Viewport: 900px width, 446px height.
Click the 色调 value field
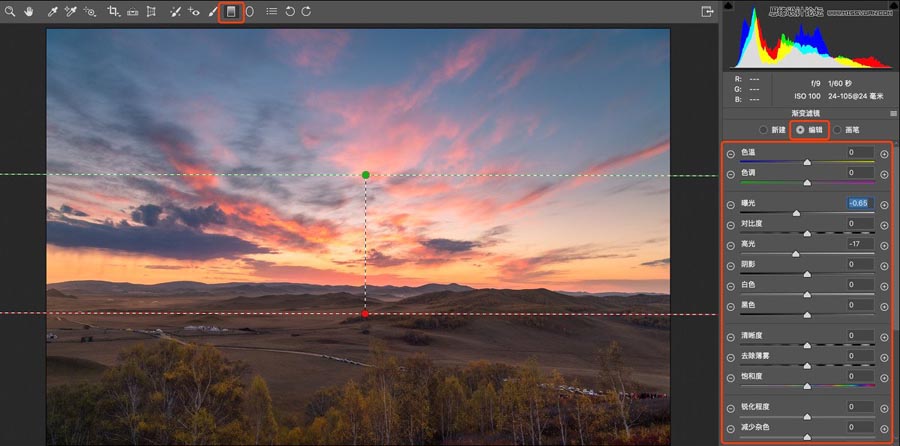[860, 173]
